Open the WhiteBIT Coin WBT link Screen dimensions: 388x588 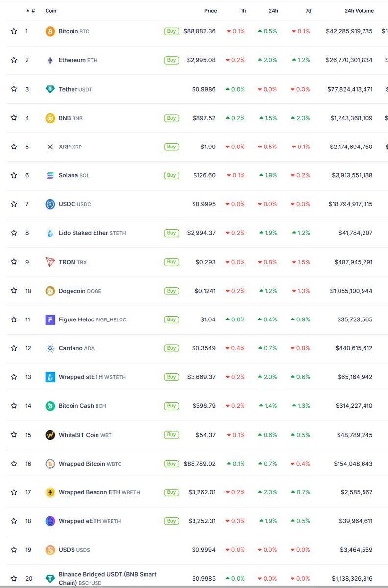coord(85,435)
